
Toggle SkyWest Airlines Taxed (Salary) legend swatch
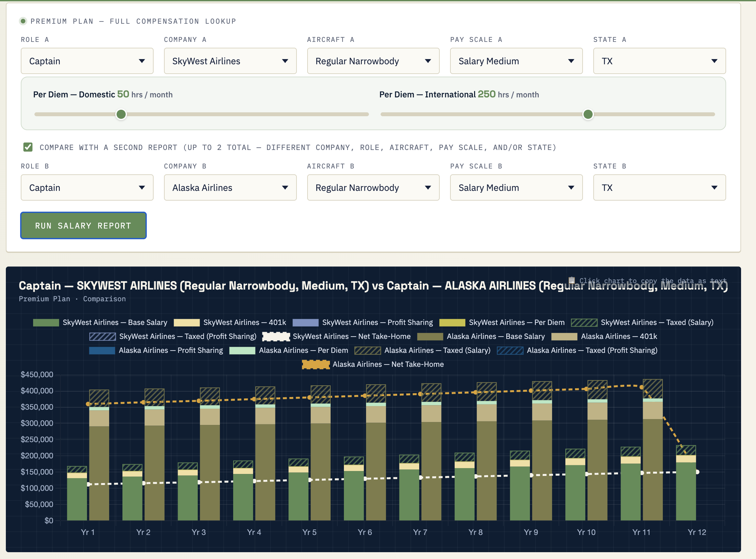pos(584,322)
